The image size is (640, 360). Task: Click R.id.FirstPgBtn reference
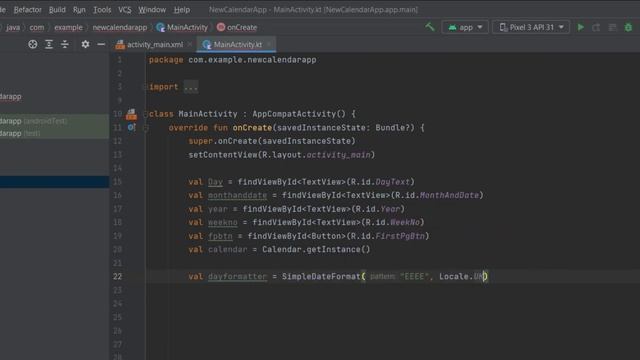point(388,236)
